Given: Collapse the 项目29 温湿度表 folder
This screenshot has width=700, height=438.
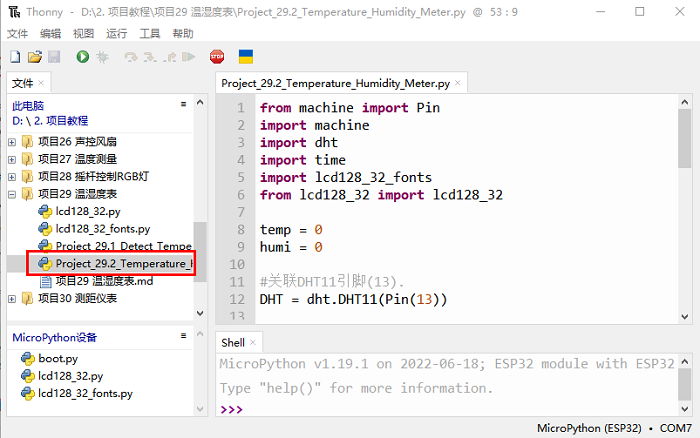Looking at the screenshot, I should pos(12,194).
